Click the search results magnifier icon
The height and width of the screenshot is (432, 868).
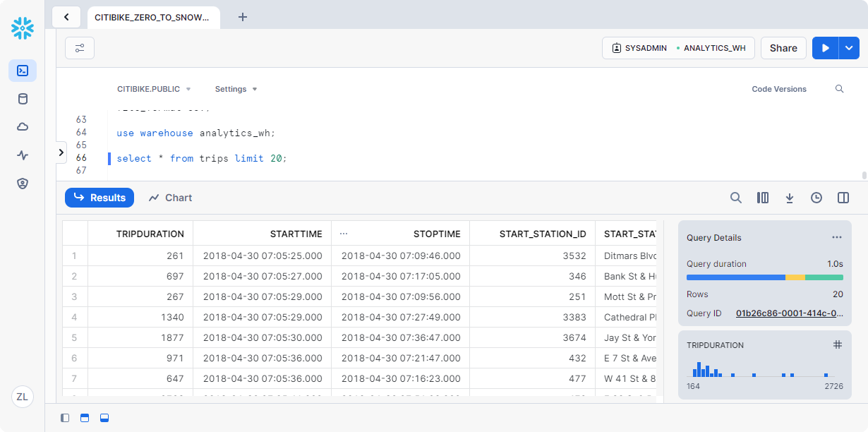click(x=735, y=198)
